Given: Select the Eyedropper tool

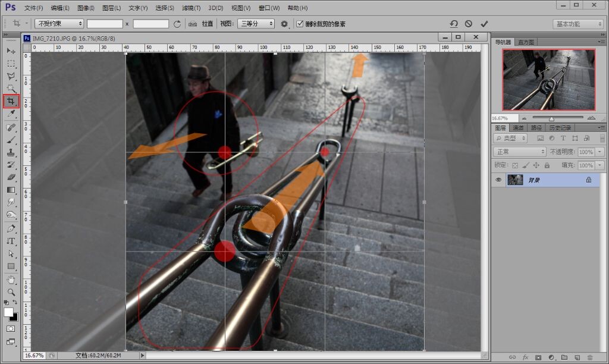Looking at the screenshot, I should click(x=11, y=114).
